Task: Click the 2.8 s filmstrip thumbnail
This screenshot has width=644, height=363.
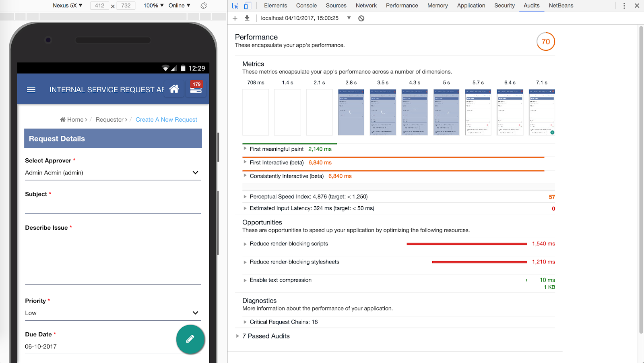Action: [351, 112]
